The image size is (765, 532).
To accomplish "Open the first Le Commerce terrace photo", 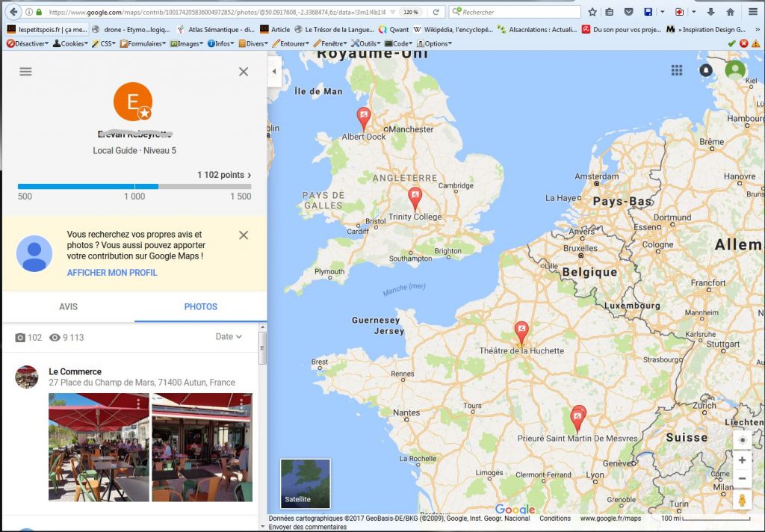I will pyautogui.click(x=99, y=447).
